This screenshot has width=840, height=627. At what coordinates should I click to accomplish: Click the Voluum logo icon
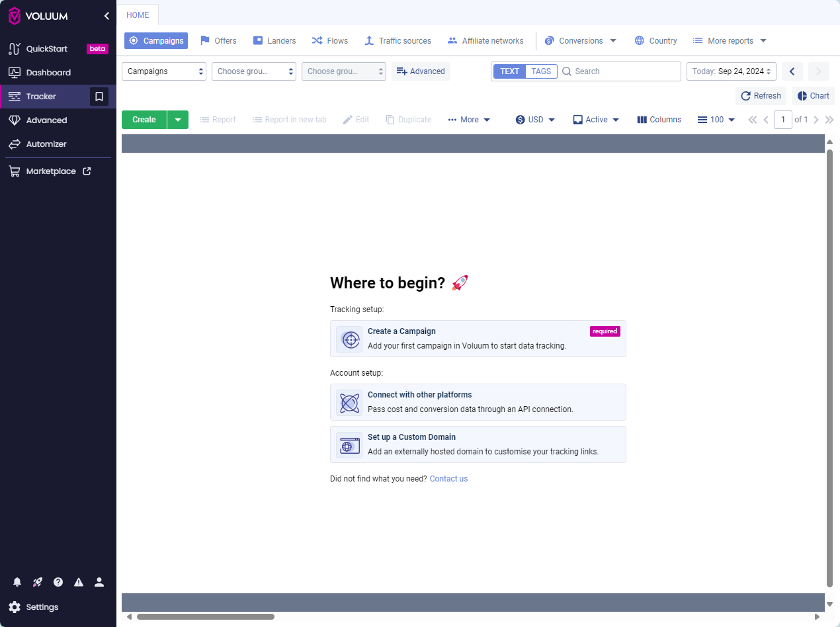pyautogui.click(x=14, y=16)
